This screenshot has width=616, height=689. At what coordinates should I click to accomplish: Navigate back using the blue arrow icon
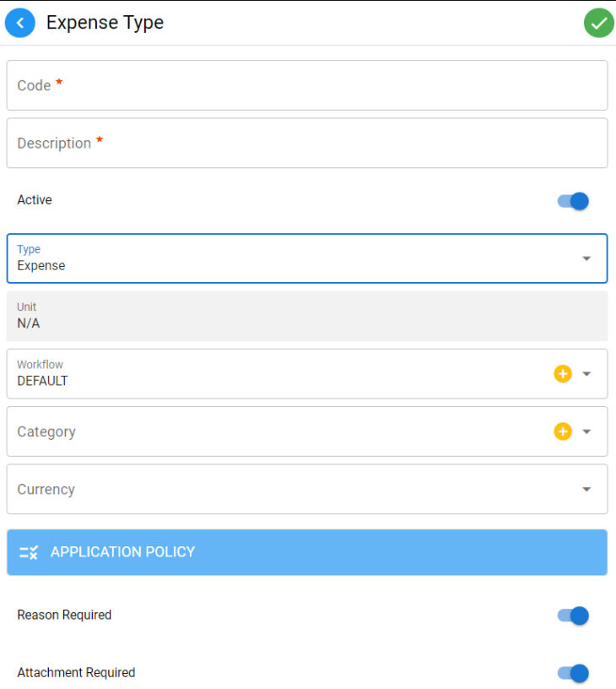point(20,23)
